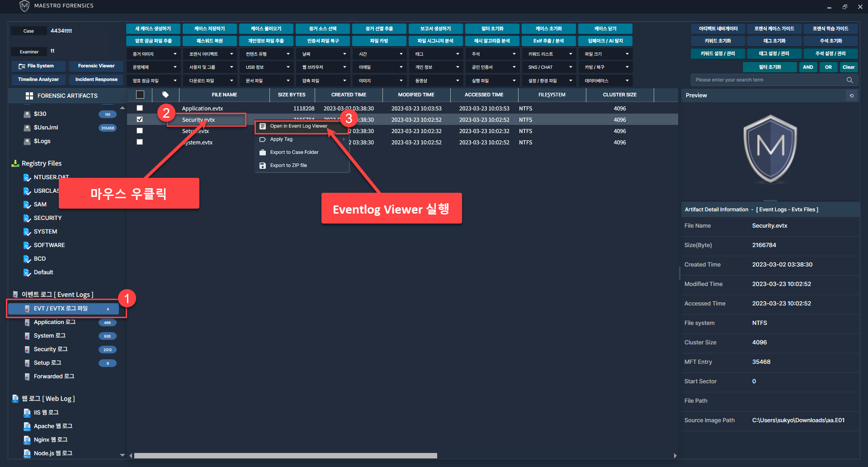The image size is (868, 467).
Task: Expand the SNS / CHAT dropdown
Action: pos(549,67)
